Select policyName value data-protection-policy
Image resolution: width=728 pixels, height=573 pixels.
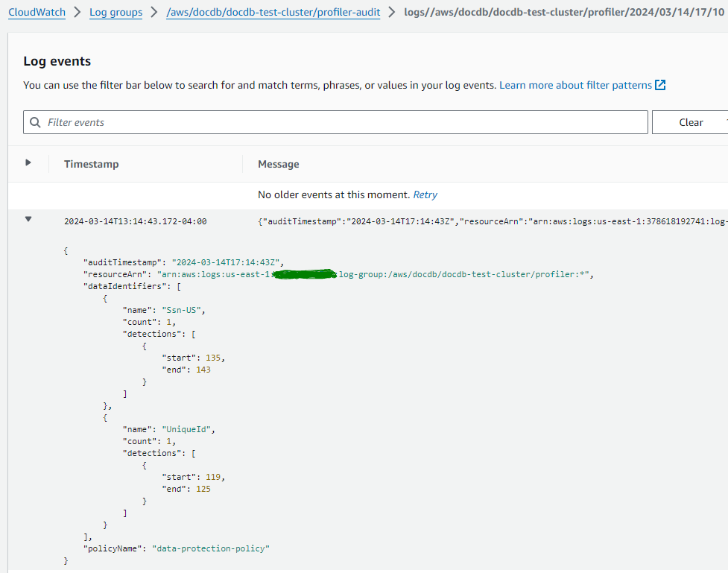tap(211, 549)
